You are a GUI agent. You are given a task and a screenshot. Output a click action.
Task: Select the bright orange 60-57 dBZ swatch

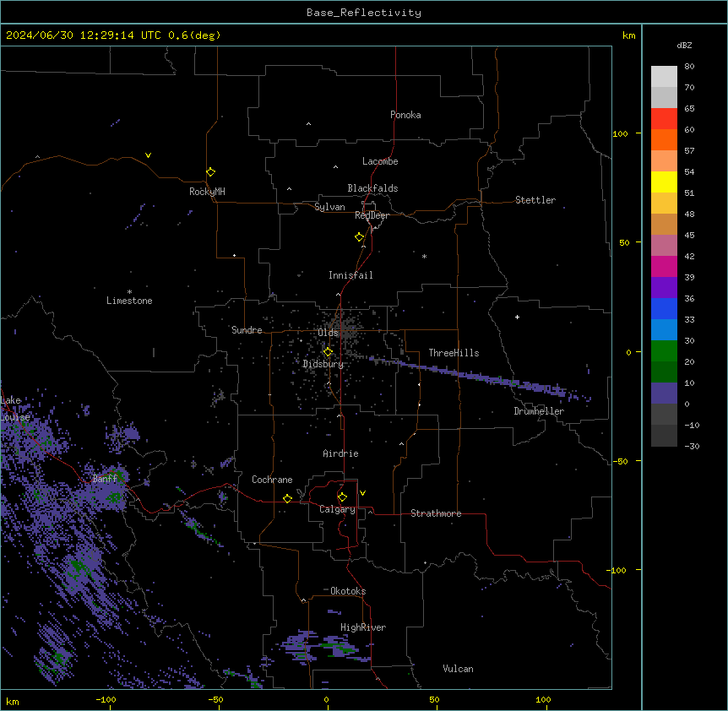[x=664, y=139]
